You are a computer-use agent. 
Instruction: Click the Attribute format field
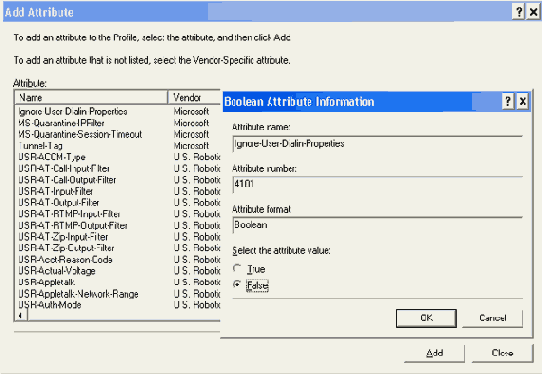coord(377,225)
